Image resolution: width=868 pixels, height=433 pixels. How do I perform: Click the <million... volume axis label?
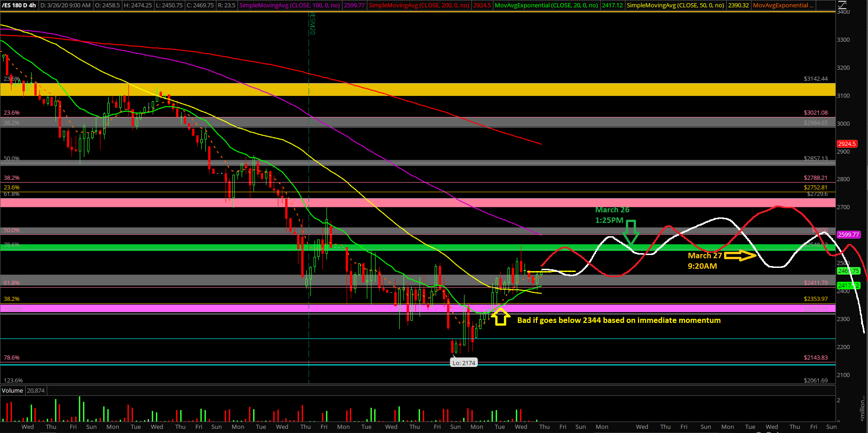click(862, 409)
